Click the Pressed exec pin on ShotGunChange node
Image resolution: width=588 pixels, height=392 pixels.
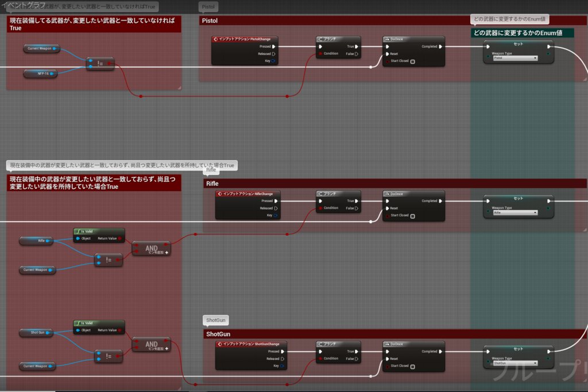click(283, 351)
